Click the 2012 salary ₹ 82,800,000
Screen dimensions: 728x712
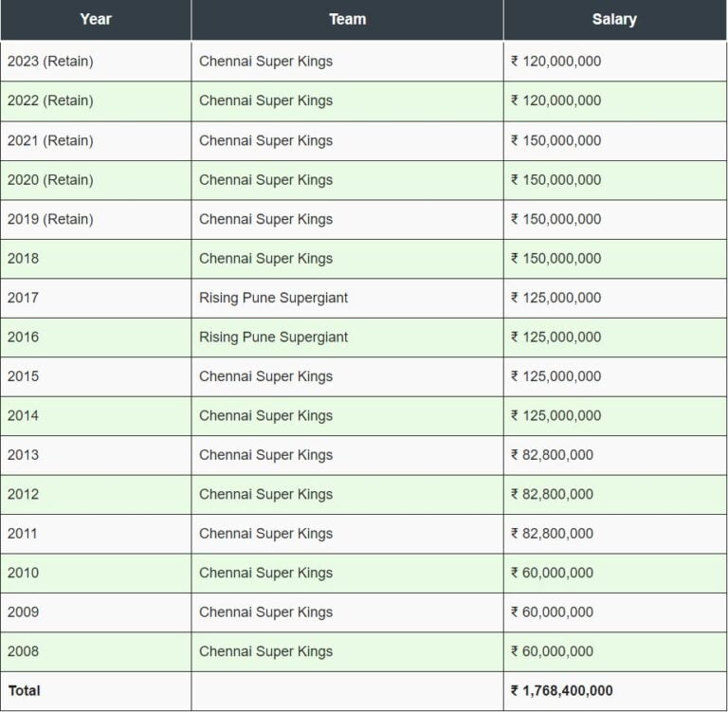552,494
